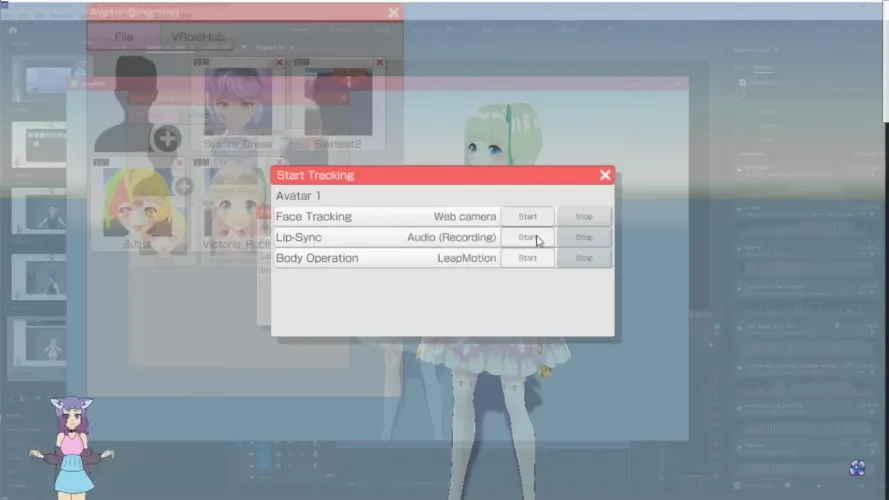Remove the Syatest2 avatar with red X
The image size is (889, 500).
(378, 62)
